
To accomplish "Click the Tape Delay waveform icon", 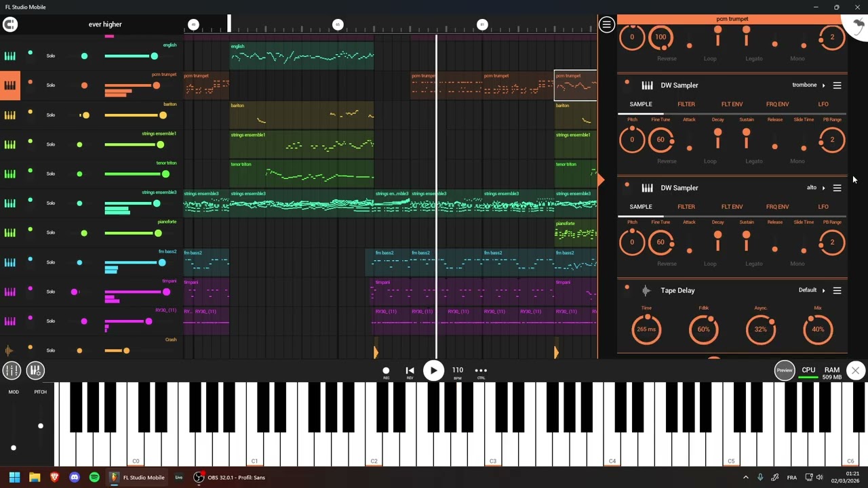I will [x=646, y=290].
